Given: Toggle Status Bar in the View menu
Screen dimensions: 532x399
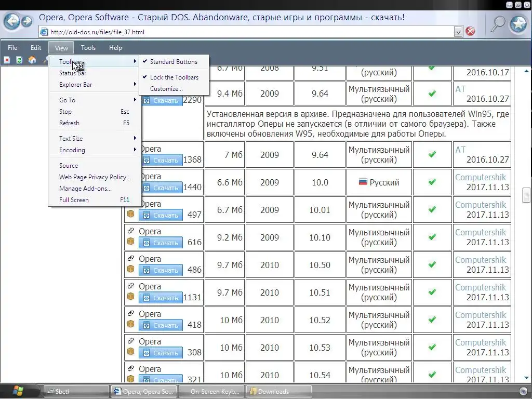Looking at the screenshot, I should 95,73.
